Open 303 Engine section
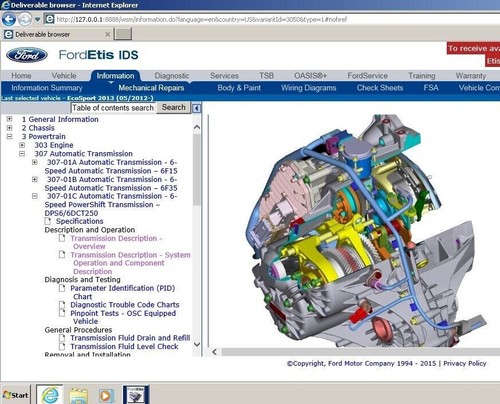 54,145
